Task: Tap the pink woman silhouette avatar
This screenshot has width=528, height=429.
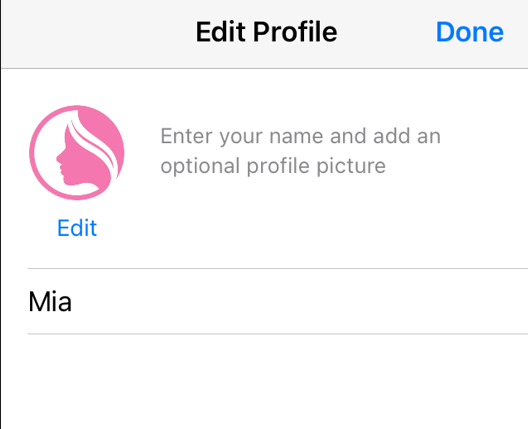Action: [x=77, y=153]
